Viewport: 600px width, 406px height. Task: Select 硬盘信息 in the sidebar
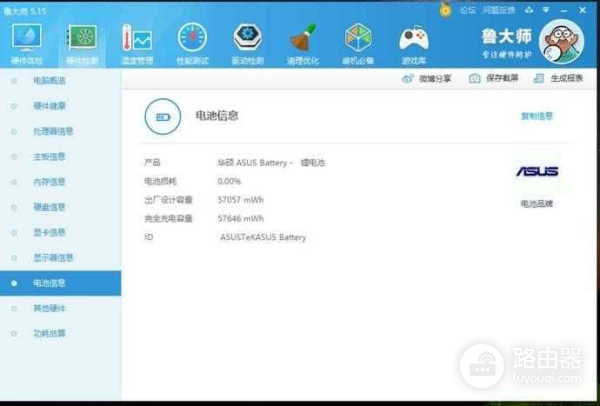point(60,207)
